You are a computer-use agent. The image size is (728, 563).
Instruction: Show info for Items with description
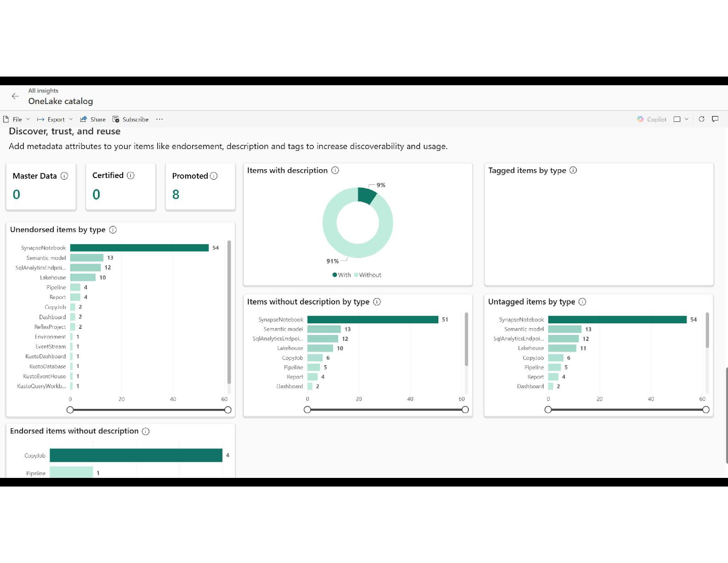pos(335,170)
